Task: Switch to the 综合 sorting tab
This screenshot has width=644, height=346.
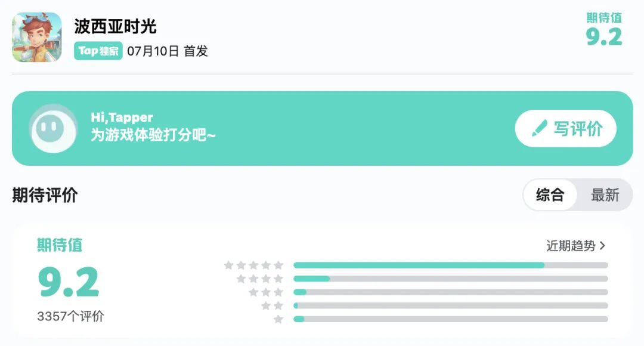Action: point(550,195)
